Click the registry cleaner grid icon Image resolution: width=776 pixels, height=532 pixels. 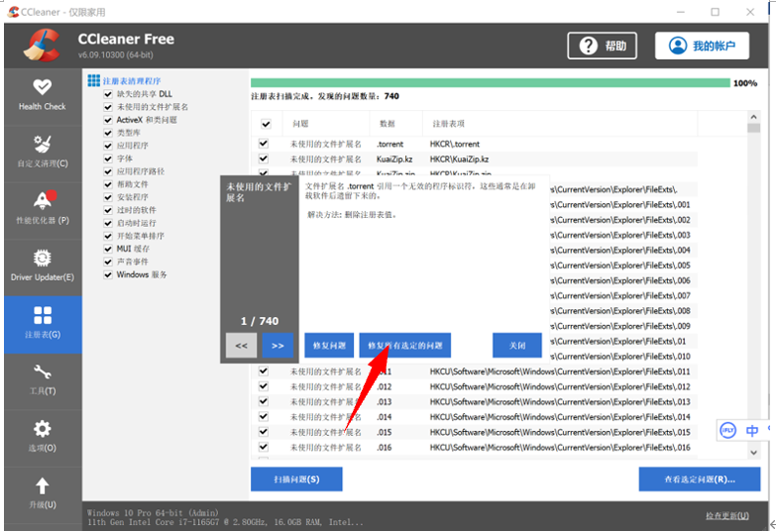click(93, 80)
